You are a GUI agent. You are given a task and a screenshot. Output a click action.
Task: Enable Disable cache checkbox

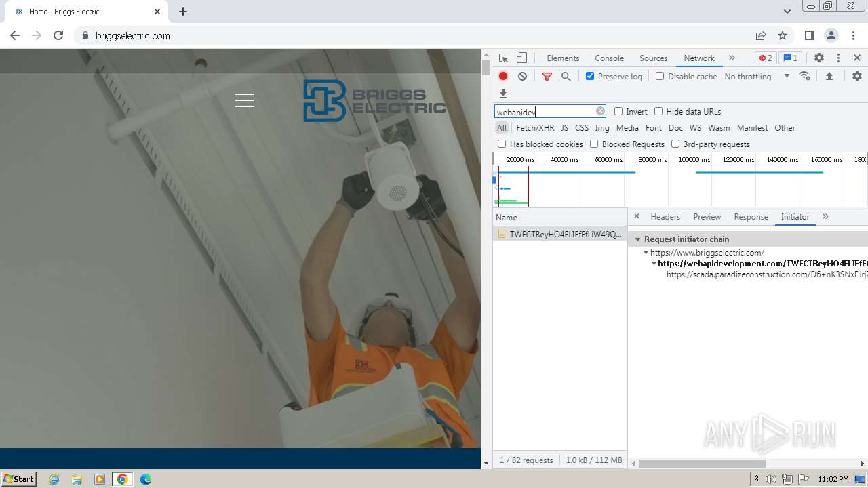[x=660, y=76]
